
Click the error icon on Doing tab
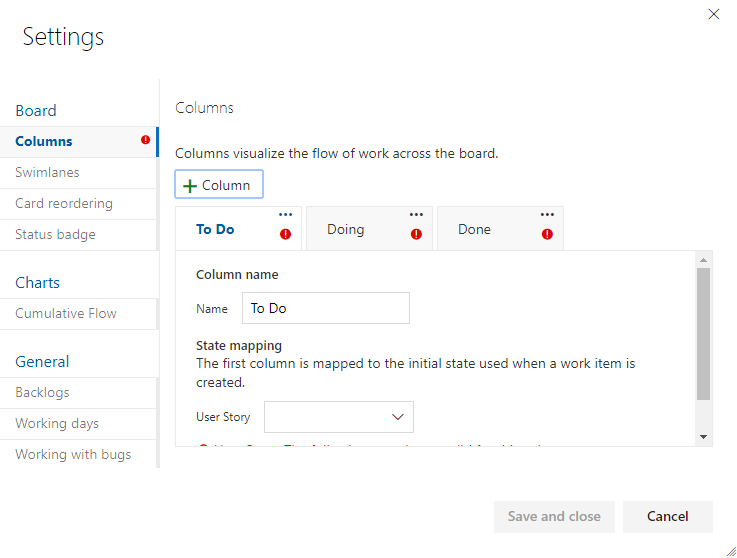point(416,234)
